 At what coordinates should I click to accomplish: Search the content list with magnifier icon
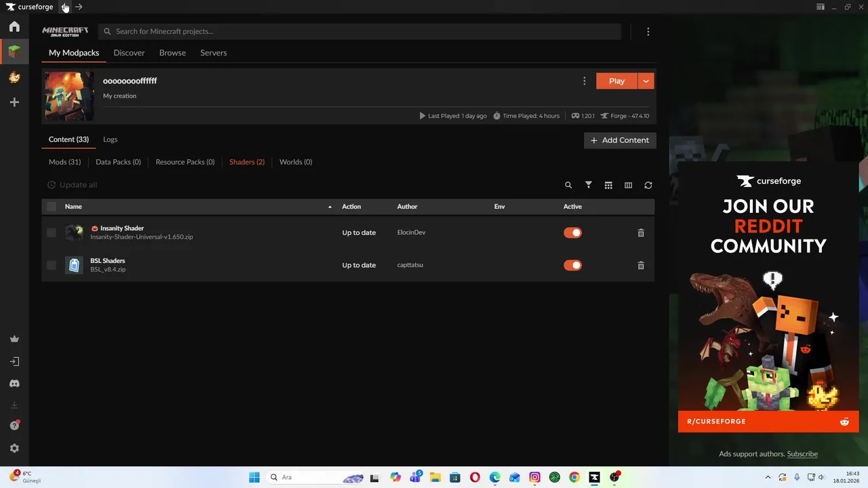click(568, 185)
